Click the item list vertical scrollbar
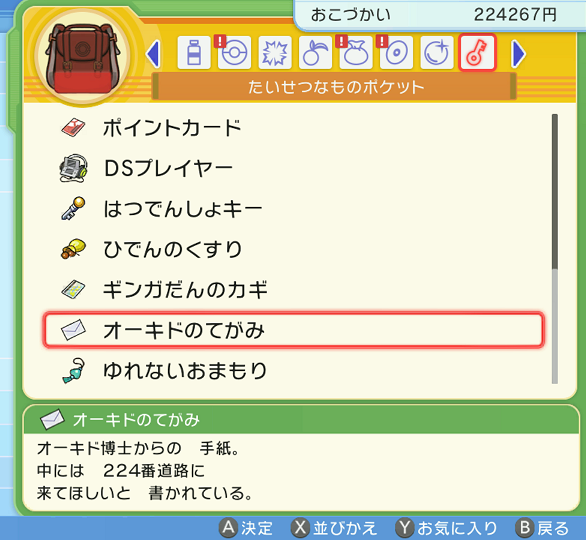The image size is (586, 540). point(555,249)
